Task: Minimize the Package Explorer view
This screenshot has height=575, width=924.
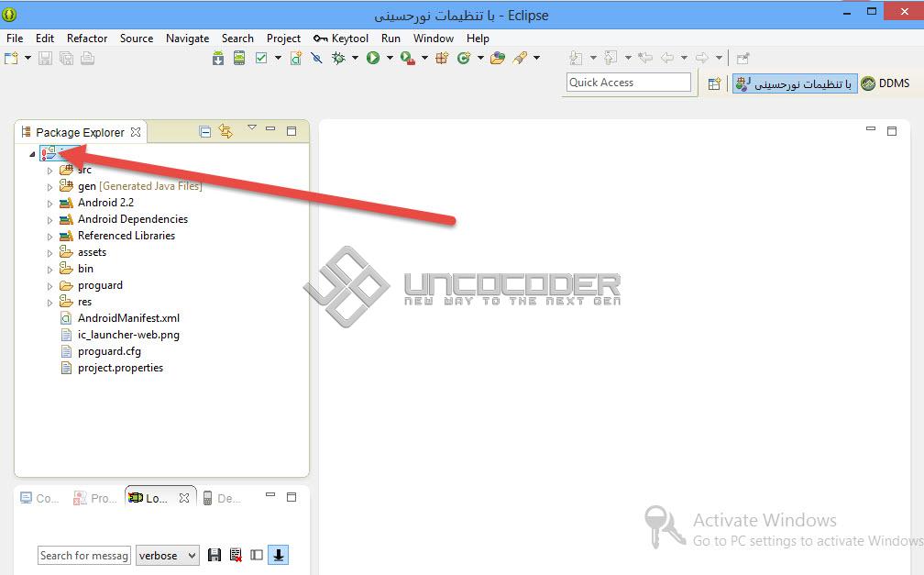Action: pos(270,128)
